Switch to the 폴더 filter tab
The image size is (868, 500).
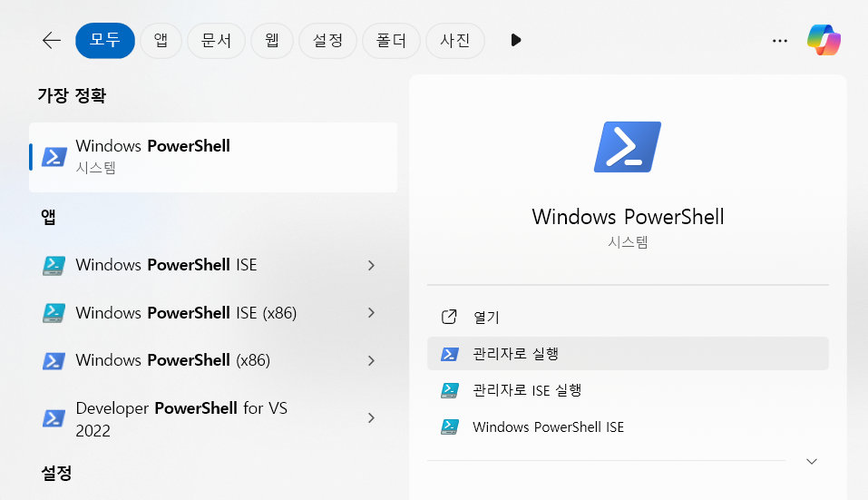pos(392,41)
